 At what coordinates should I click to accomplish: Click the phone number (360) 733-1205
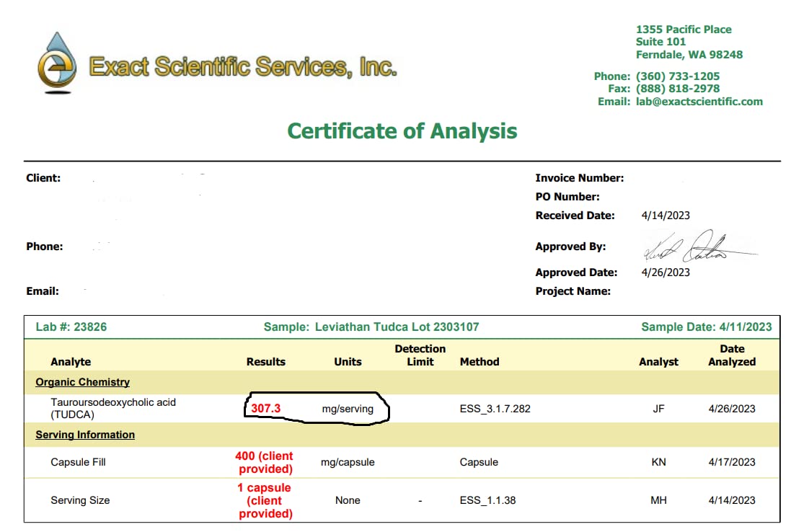point(677,76)
